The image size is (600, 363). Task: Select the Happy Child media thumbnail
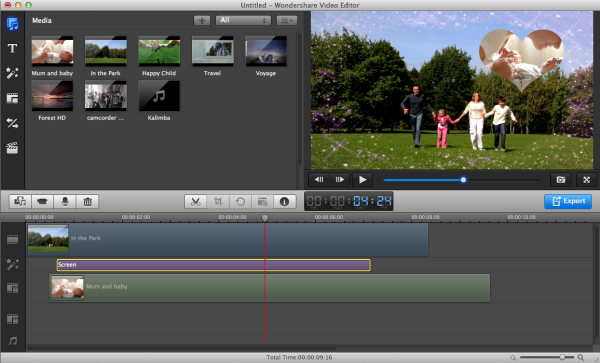click(x=159, y=51)
